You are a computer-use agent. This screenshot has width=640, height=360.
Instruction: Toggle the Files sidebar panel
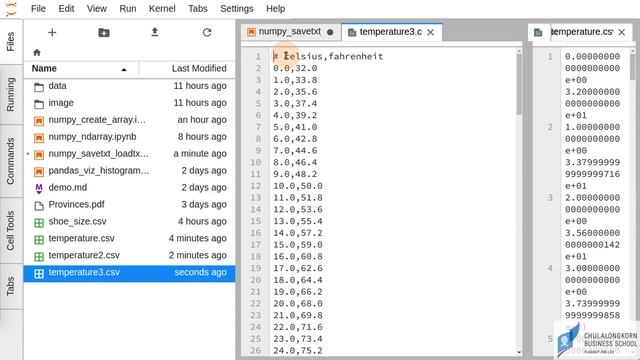pyautogui.click(x=11, y=41)
